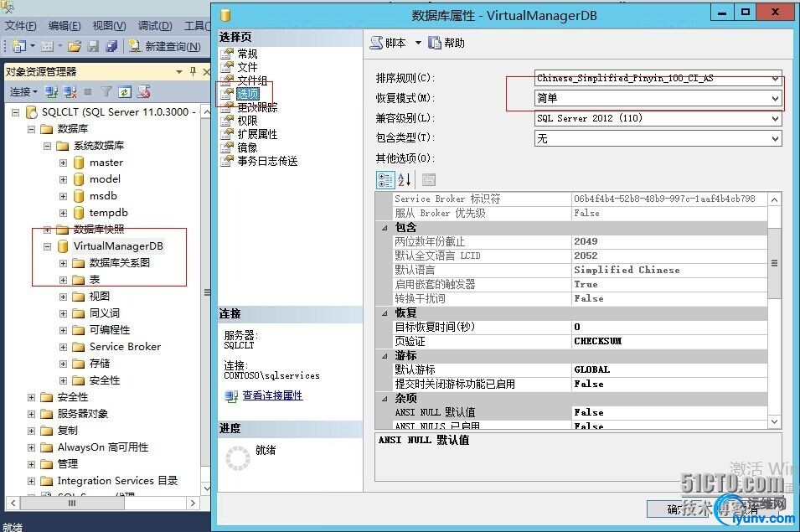Open 编辑(E) menu
The width and height of the screenshot is (800, 532).
65,25
